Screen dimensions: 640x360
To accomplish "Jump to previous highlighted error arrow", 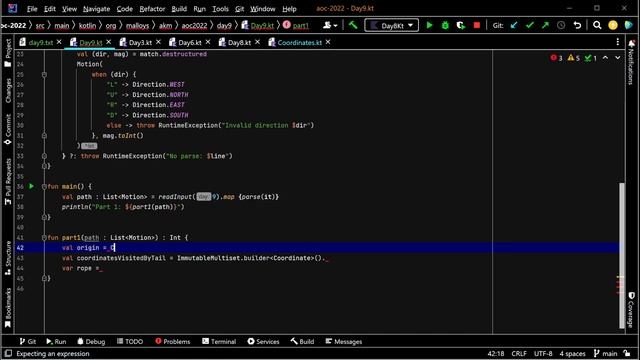I will 605,58.
